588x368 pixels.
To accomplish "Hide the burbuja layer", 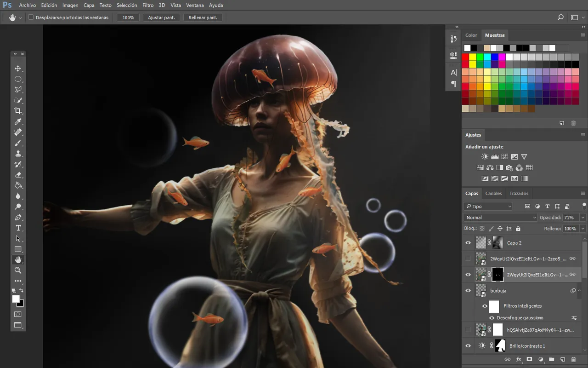I will tap(468, 291).
